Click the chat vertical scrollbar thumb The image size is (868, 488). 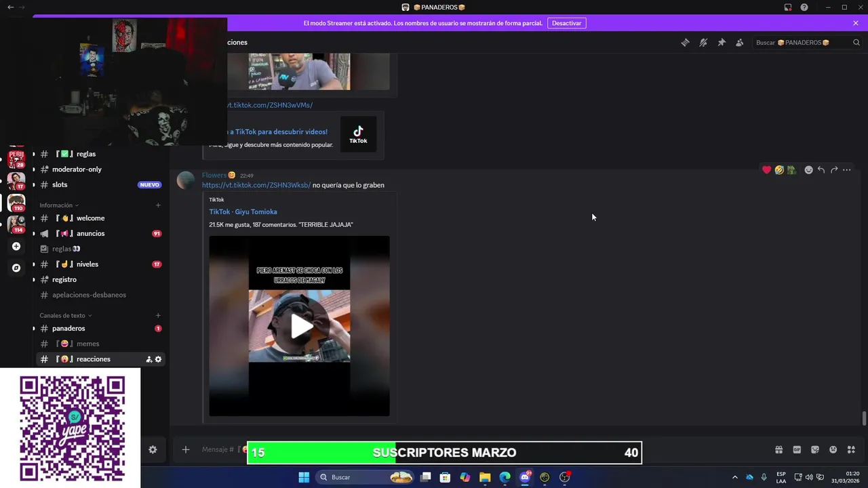(x=864, y=418)
